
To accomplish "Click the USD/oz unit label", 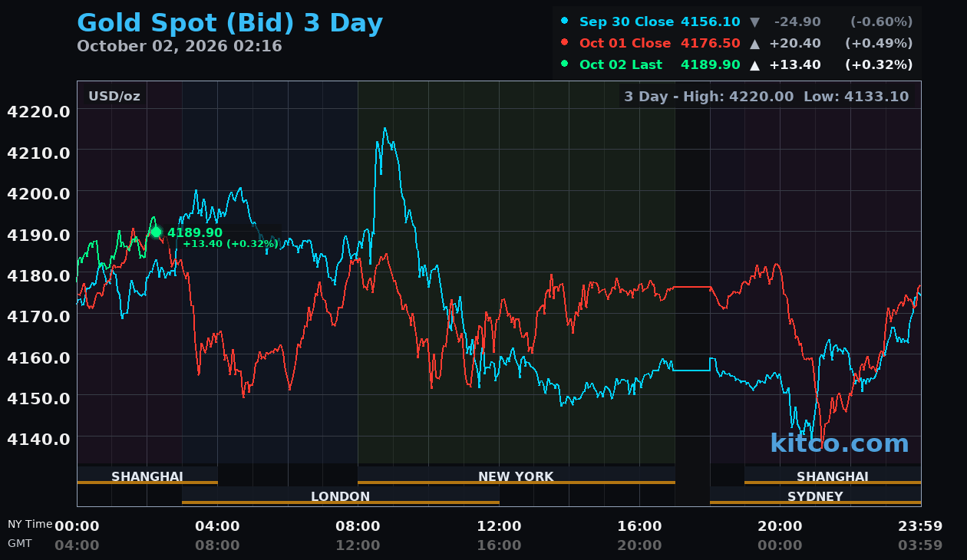I will pyautogui.click(x=114, y=96).
